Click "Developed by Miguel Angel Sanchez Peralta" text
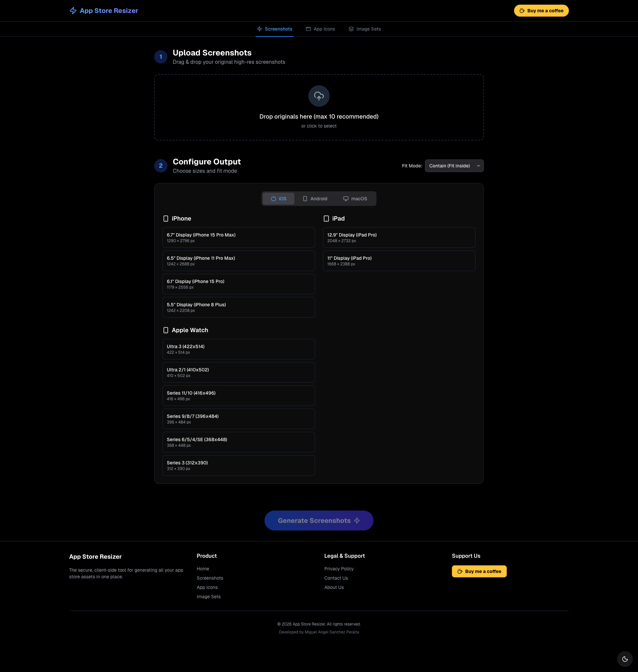 pos(319,632)
